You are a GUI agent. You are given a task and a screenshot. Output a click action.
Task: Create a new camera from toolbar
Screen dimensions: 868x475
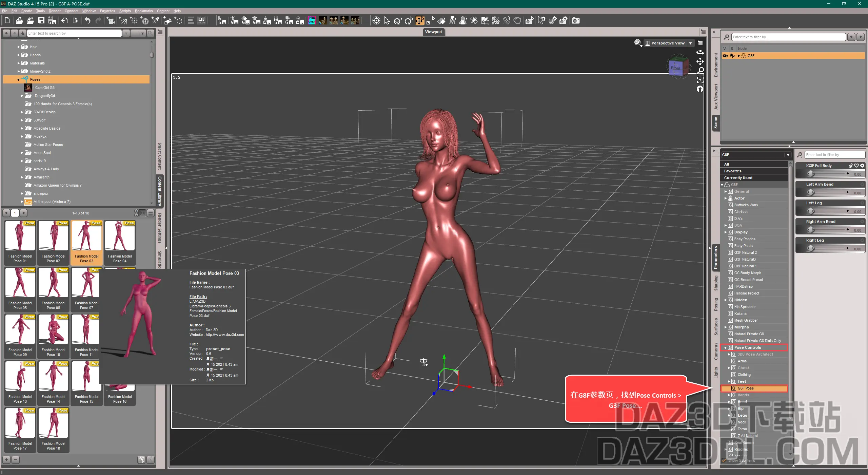pos(111,21)
